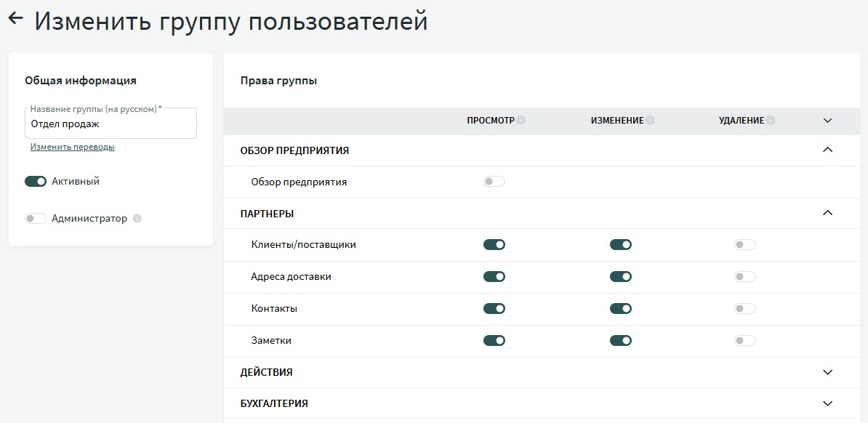Click info icon next to Администратор
Screen dimensions: 868x423
tap(137, 219)
